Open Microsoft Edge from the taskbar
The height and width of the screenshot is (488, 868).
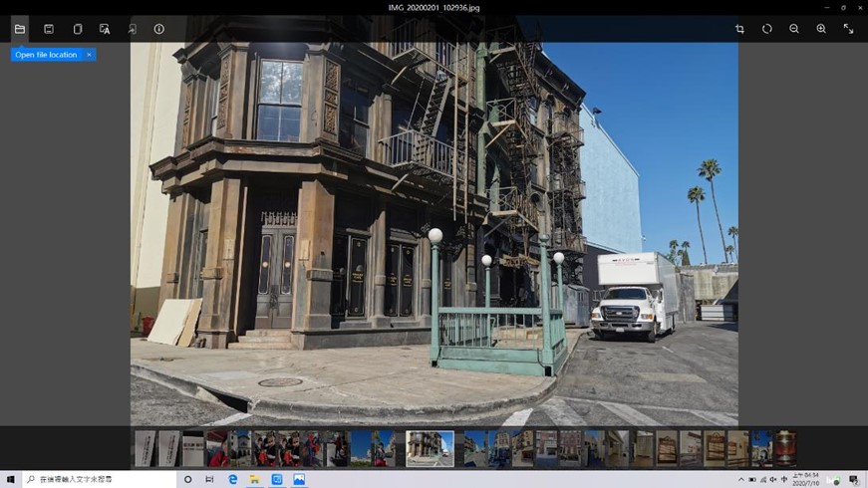[233, 479]
